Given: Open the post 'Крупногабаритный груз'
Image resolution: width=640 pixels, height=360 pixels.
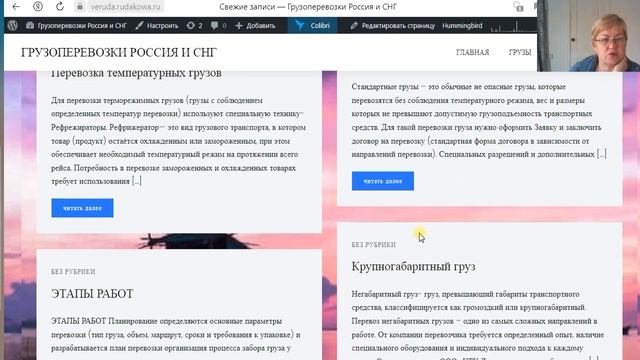Looking at the screenshot, I should pyautogui.click(x=413, y=267).
